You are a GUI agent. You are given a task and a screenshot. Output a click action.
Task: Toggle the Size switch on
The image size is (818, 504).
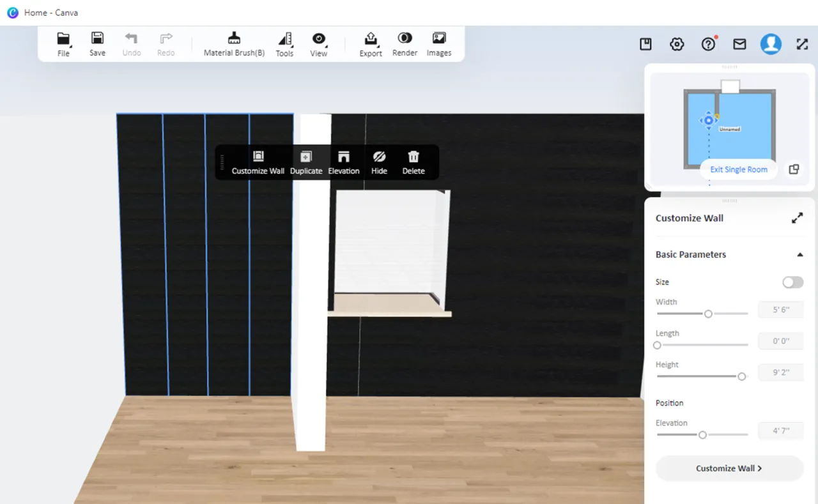[x=792, y=282]
